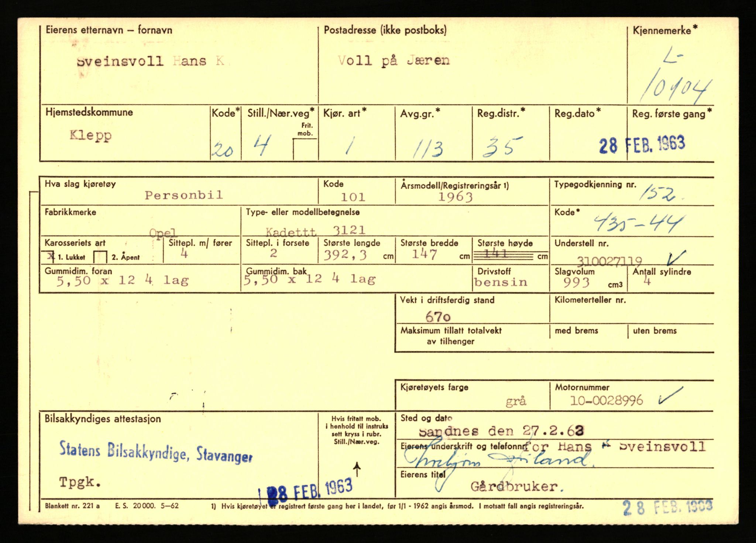Select Sittepl. m/ fører value '4'
Image resolution: width=756 pixels, height=543 pixels.
[184, 254]
